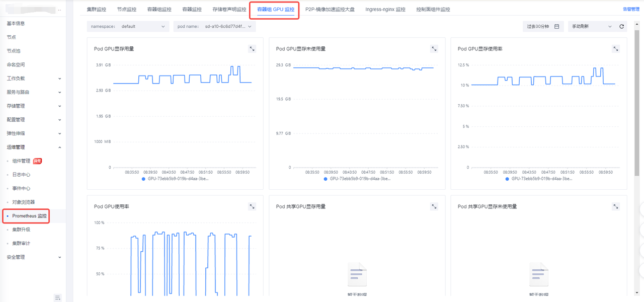The width and height of the screenshot is (644, 302).
Task: Click the vertical scrollbar on the right
Action: click(x=637, y=101)
